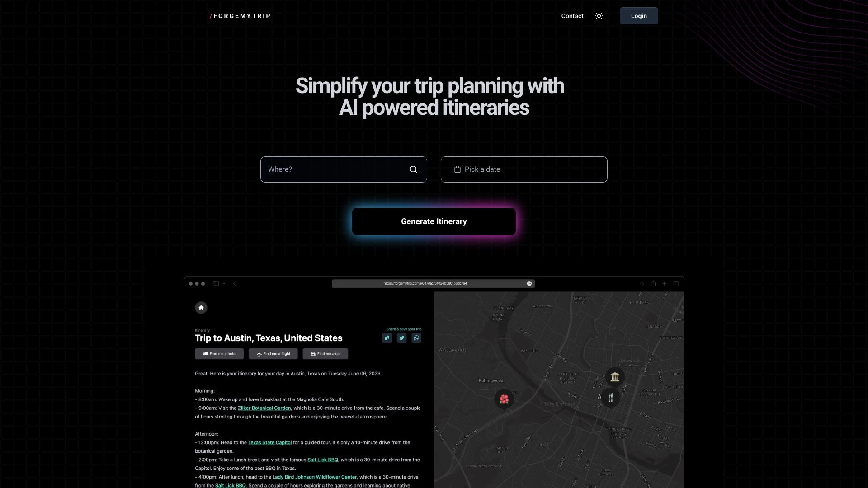Click the search icon in destination field
The height and width of the screenshot is (488, 868).
pos(414,169)
